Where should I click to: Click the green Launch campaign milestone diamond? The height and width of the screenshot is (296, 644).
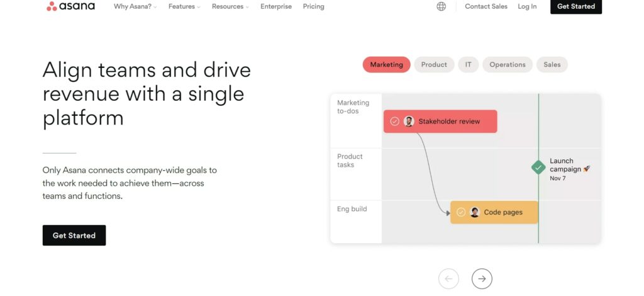click(x=538, y=168)
